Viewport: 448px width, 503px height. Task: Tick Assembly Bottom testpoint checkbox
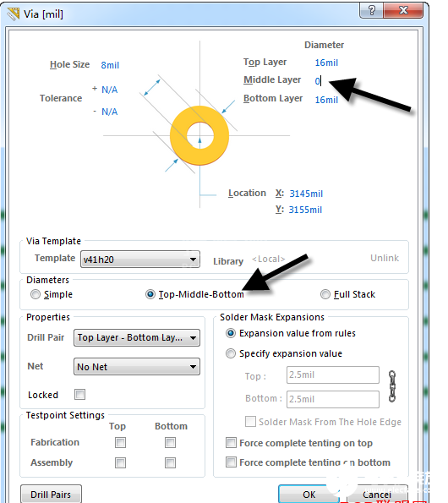(170, 462)
